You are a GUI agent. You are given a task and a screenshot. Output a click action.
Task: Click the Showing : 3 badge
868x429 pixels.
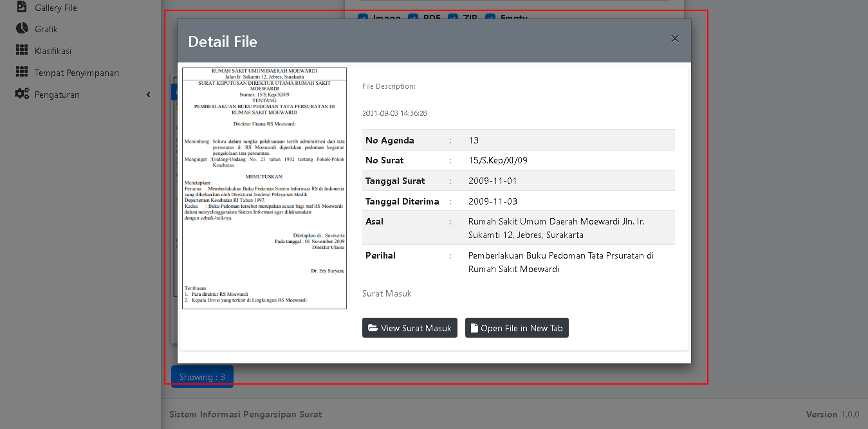point(202,376)
